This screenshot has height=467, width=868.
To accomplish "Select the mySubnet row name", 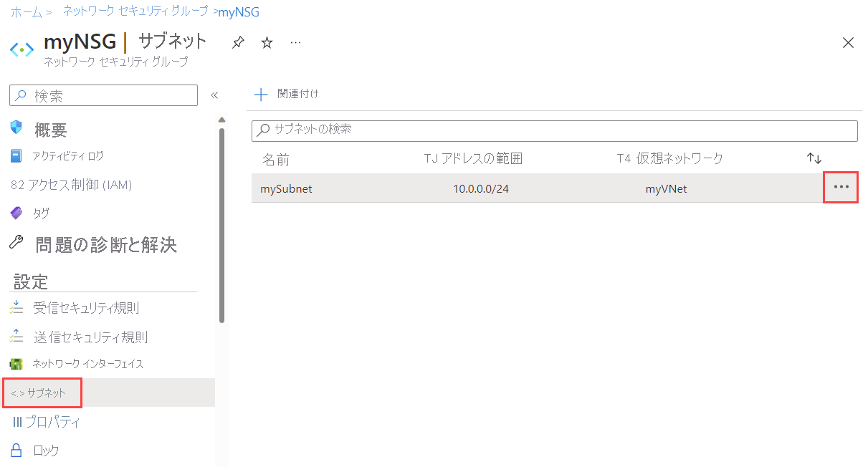I will 286,189.
